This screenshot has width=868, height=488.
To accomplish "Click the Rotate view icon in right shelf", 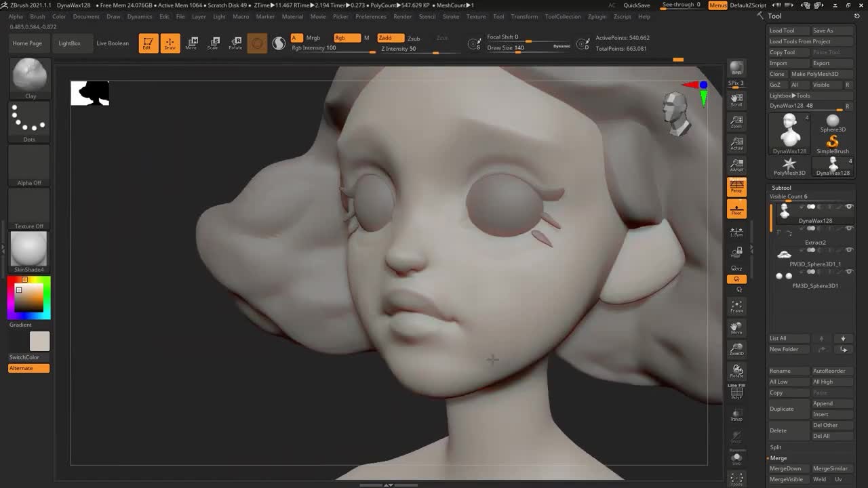I will 736,371.
